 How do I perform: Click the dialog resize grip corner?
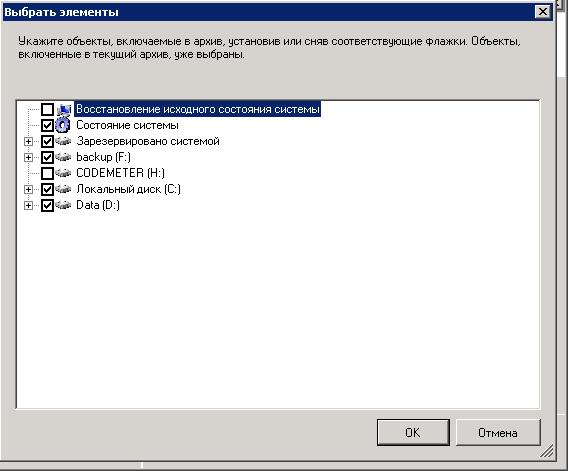[547, 451]
